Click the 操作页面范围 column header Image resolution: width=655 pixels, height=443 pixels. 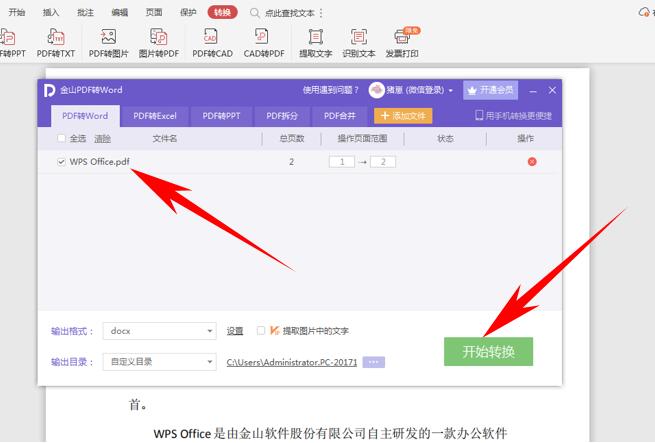click(362, 138)
